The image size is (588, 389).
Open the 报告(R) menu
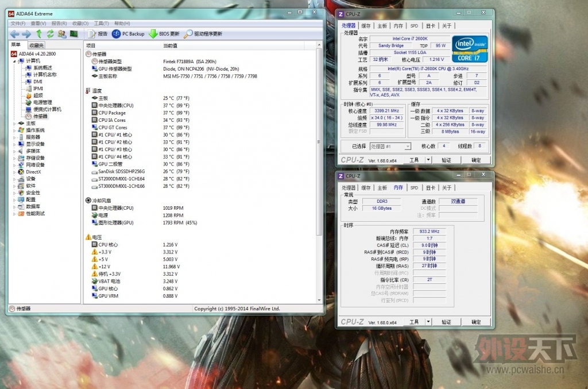(59, 23)
